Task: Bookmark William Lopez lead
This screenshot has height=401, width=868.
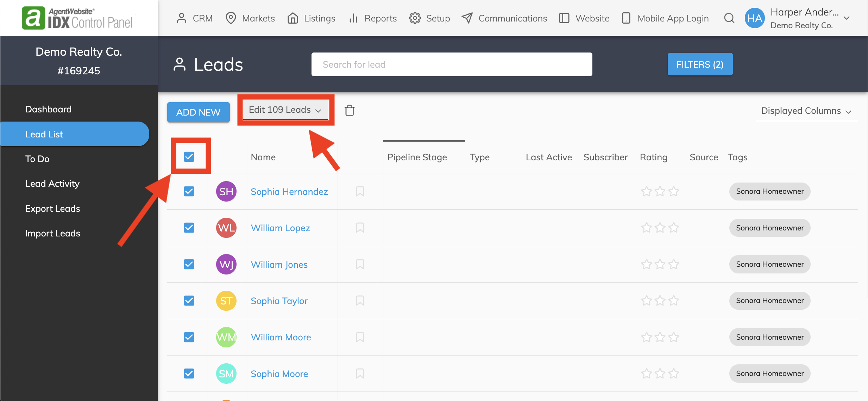Action: 360,228
